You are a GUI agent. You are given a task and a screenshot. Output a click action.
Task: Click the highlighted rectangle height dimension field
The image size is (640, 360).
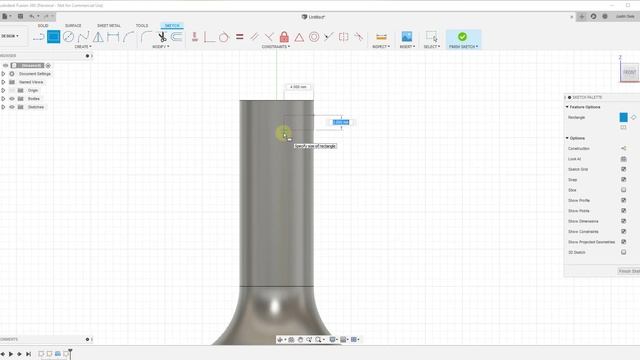click(x=341, y=122)
